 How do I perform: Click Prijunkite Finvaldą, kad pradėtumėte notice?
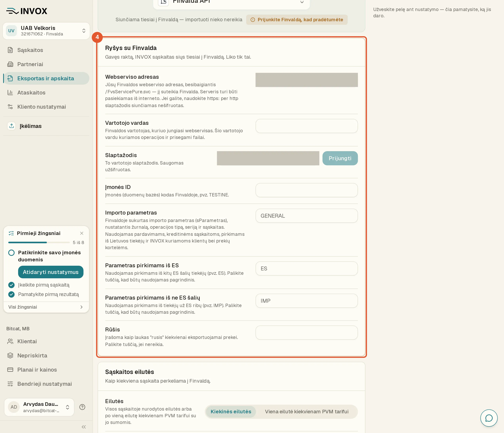[x=297, y=20]
